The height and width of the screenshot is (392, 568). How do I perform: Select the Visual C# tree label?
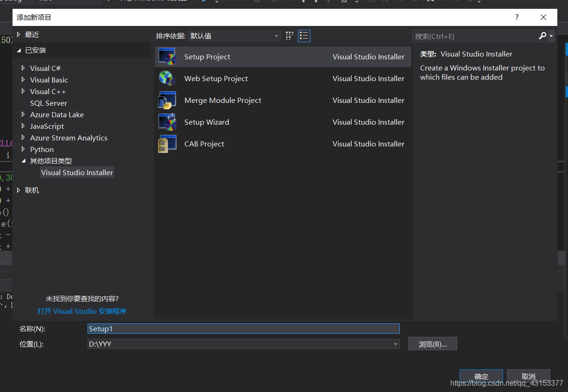pyautogui.click(x=45, y=68)
